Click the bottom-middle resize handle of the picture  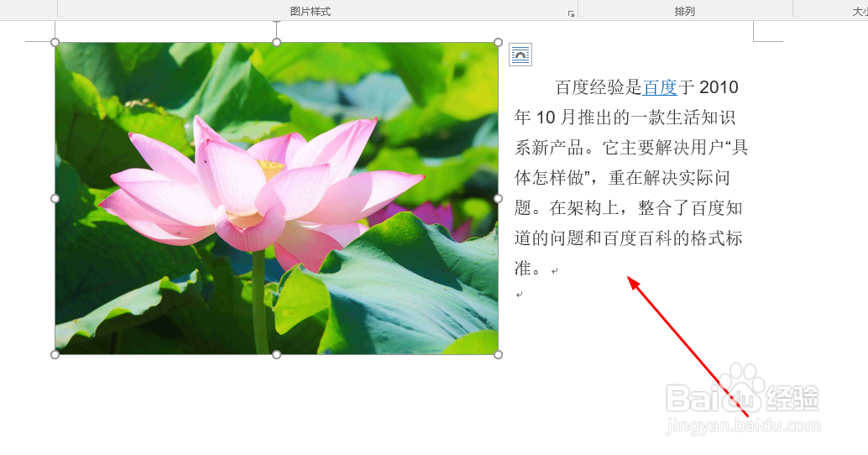click(276, 354)
